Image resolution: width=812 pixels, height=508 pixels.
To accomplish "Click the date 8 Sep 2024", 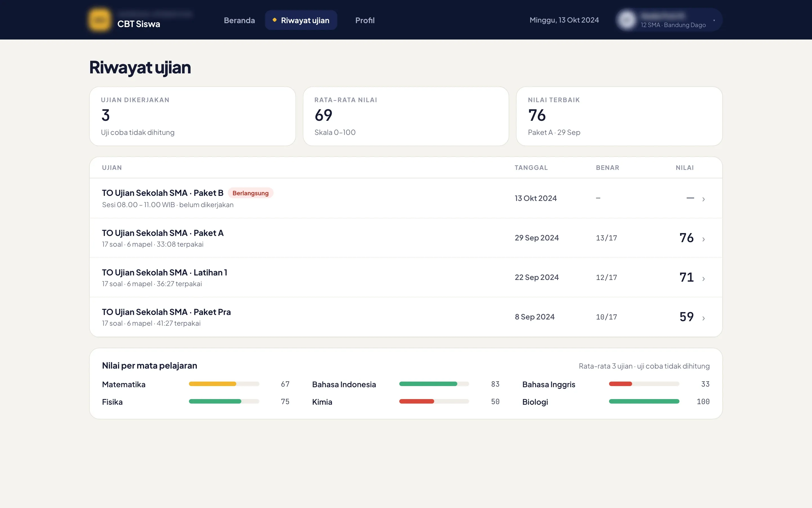I will coord(535,317).
